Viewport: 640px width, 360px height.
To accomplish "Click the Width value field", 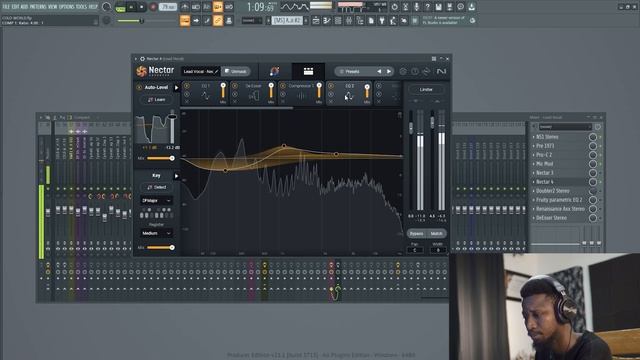I will tap(438, 250).
